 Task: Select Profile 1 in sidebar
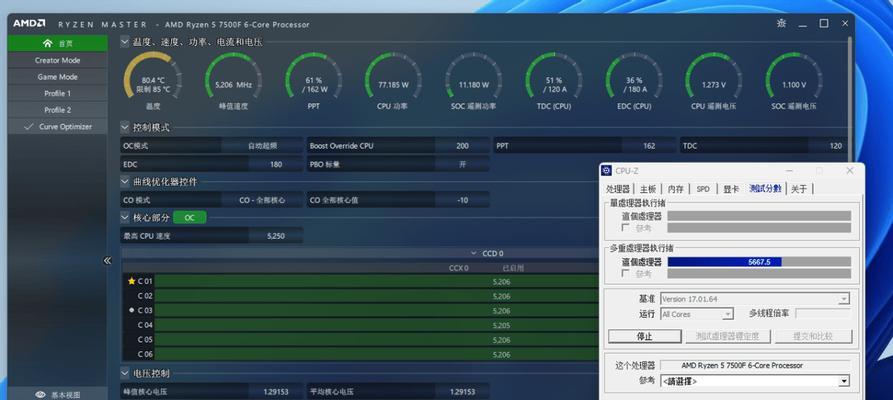coord(58,93)
